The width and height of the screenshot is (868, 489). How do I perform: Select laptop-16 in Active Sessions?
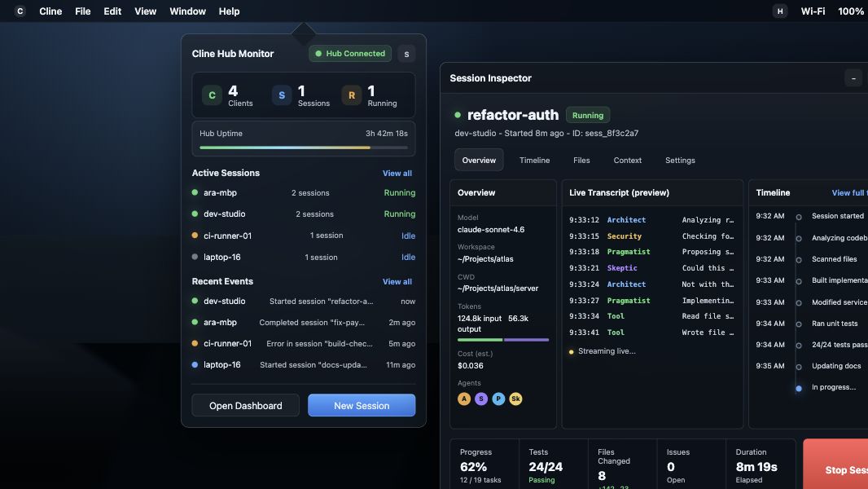[304, 257]
